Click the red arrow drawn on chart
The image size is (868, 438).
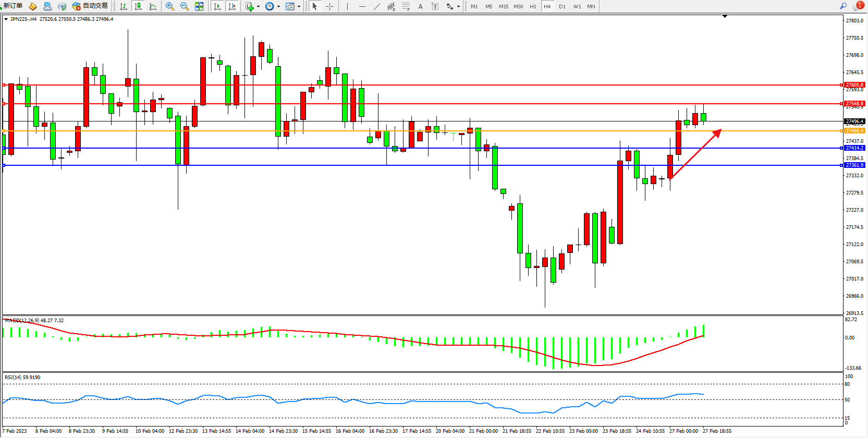click(696, 154)
